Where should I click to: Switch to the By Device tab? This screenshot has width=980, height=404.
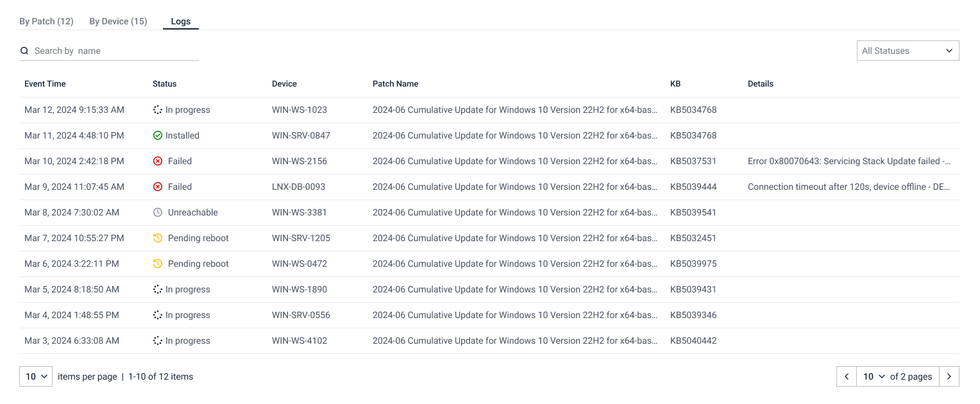point(118,21)
